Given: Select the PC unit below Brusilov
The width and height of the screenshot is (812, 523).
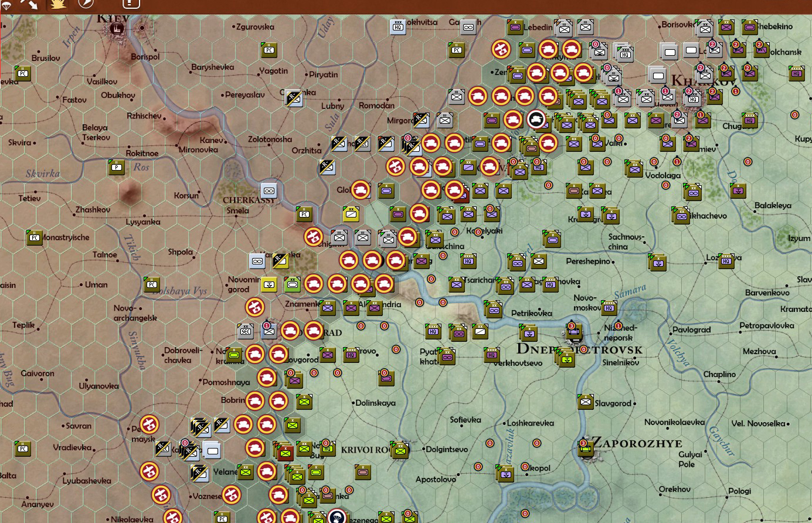Looking at the screenshot, I should pyautogui.click(x=23, y=73).
